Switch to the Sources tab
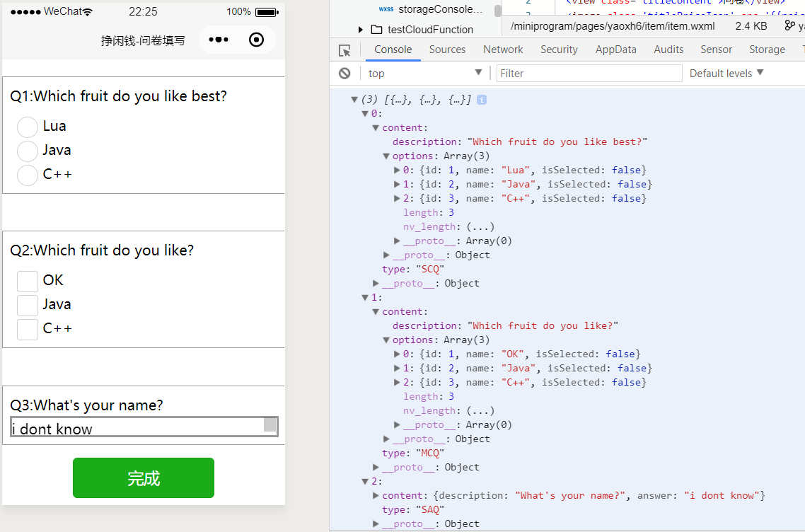This screenshot has width=805, height=532. tap(447, 50)
